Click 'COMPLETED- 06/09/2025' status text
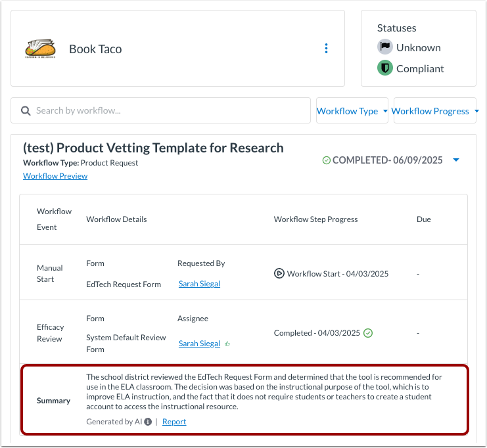 (387, 160)
